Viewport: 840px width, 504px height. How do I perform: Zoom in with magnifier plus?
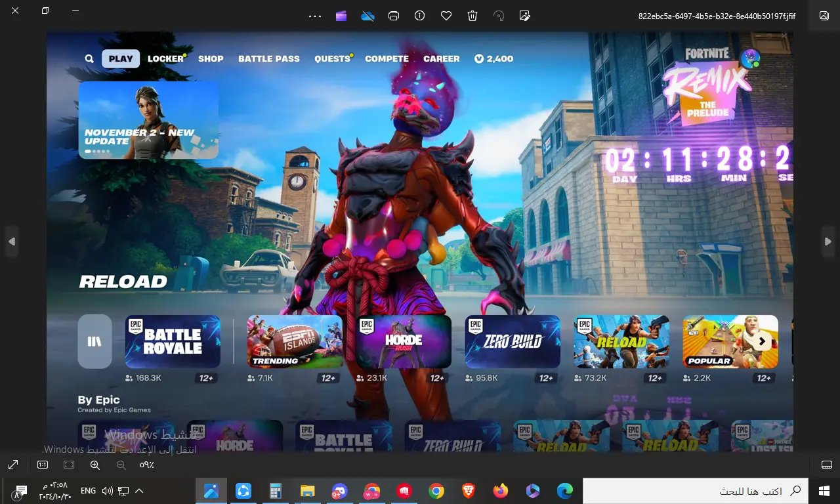pyautogui.click(x=95, y=465)
